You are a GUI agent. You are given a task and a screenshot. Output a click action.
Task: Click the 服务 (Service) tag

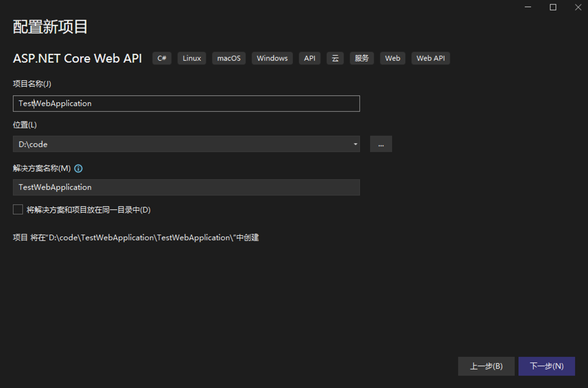tap(362, 58)
